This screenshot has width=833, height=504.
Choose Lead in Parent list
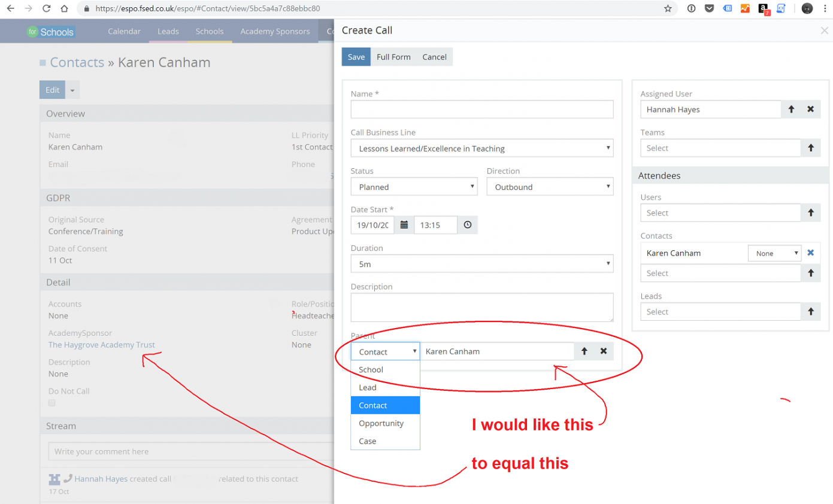pyautogui.click(x=385, y=387)
